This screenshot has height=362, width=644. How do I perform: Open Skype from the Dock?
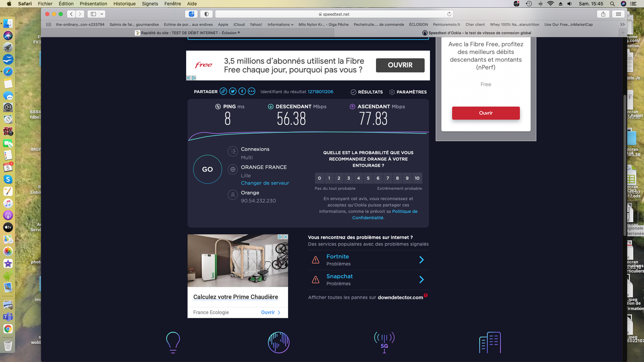8,179
